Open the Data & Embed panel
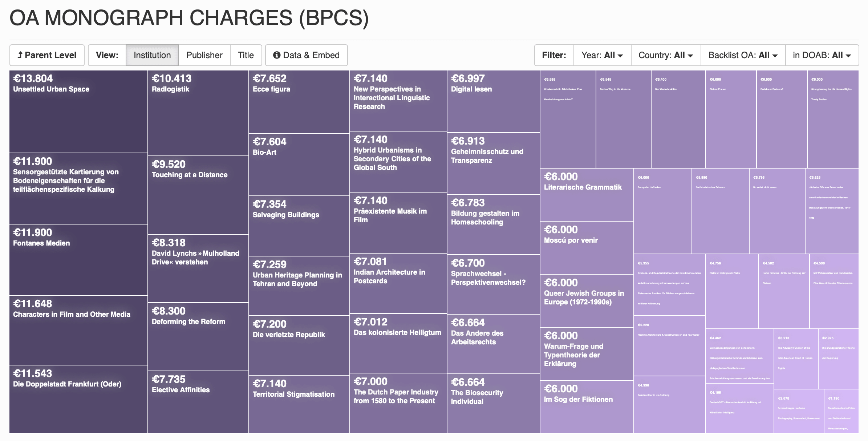The image size is (868, 441). [307, 55]
